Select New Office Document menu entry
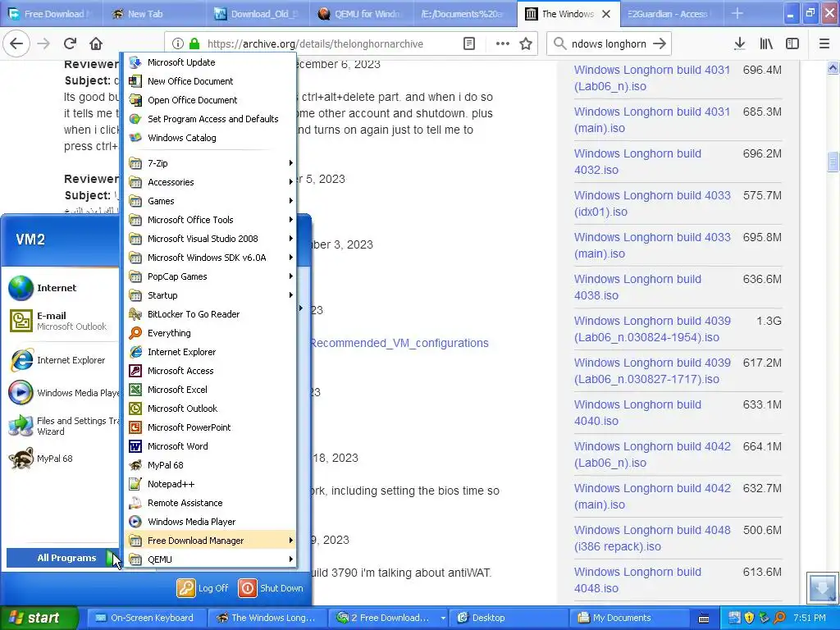 (x=210, y=81)
